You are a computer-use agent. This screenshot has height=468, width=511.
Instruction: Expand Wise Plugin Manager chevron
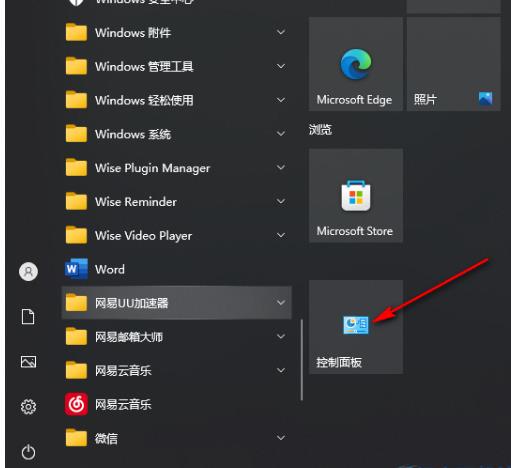tap(281, 168)
